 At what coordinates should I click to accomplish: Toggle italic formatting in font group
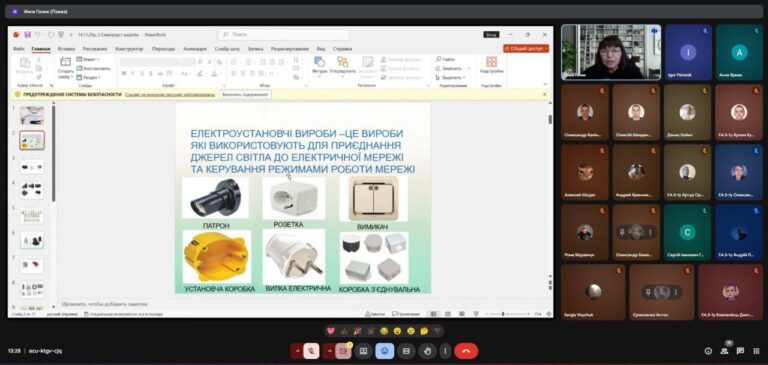click(x=133, y=73)
